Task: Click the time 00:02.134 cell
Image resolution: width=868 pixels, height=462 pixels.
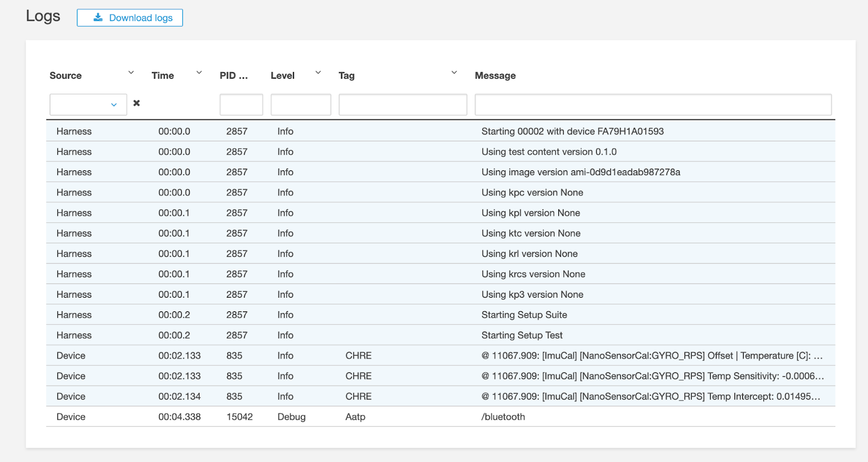Action: click(180, 396)
